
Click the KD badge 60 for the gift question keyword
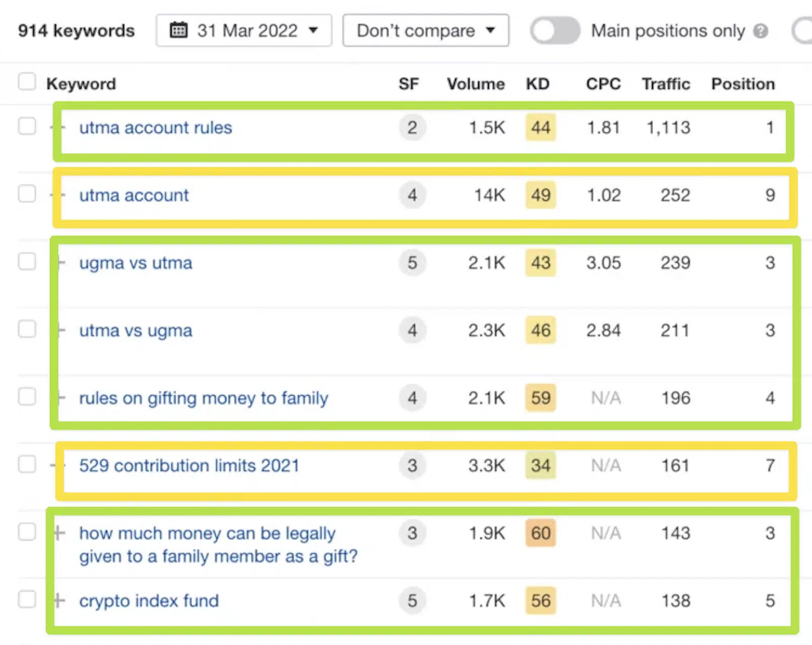point(540,533)
